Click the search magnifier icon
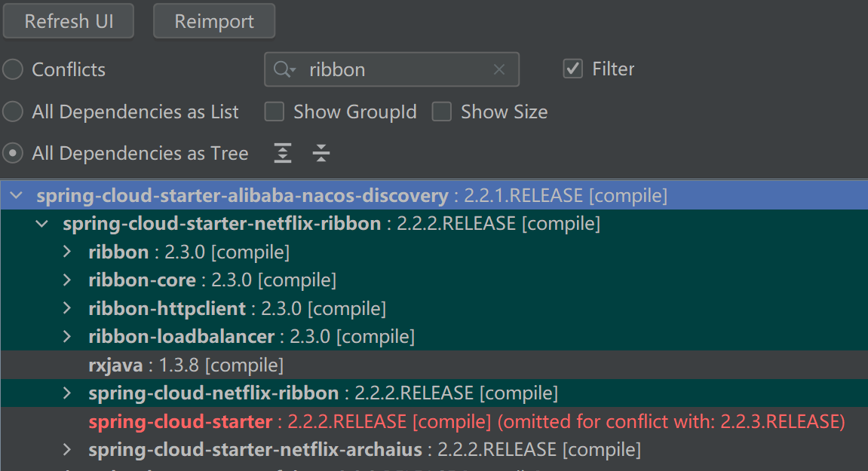The height and width of the screenshot is (471, 868). coord(284,69)
